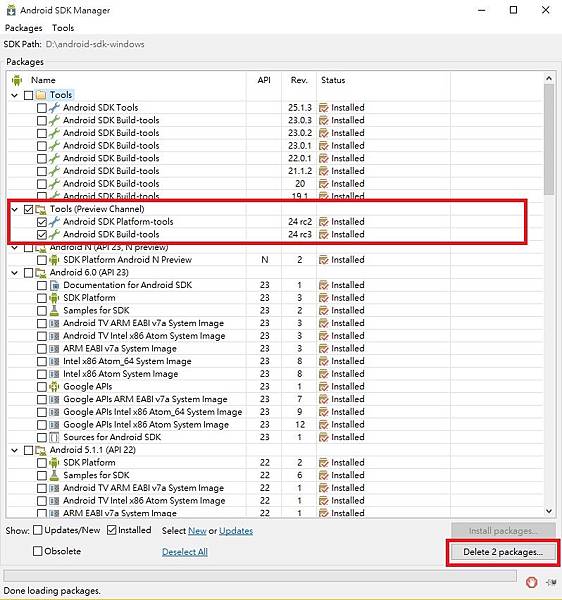Viewport: 562px width, 600px height.
Task: Click installed status icon of Android SDK Tools
Action: point(324,108)
